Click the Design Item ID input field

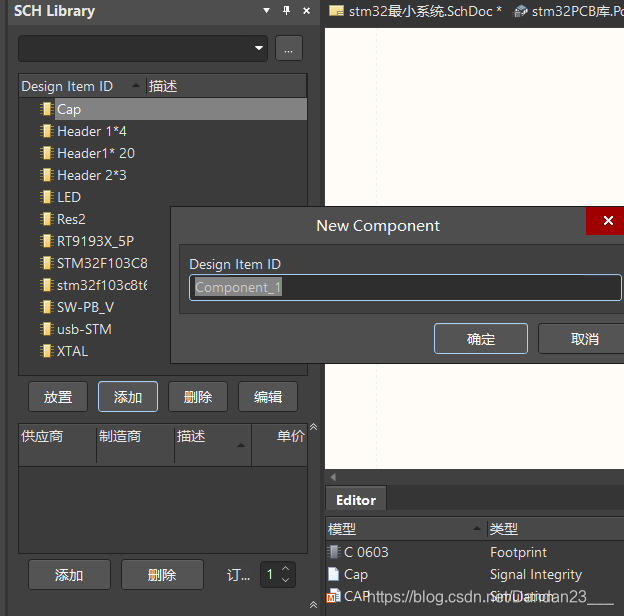point(405,287)
